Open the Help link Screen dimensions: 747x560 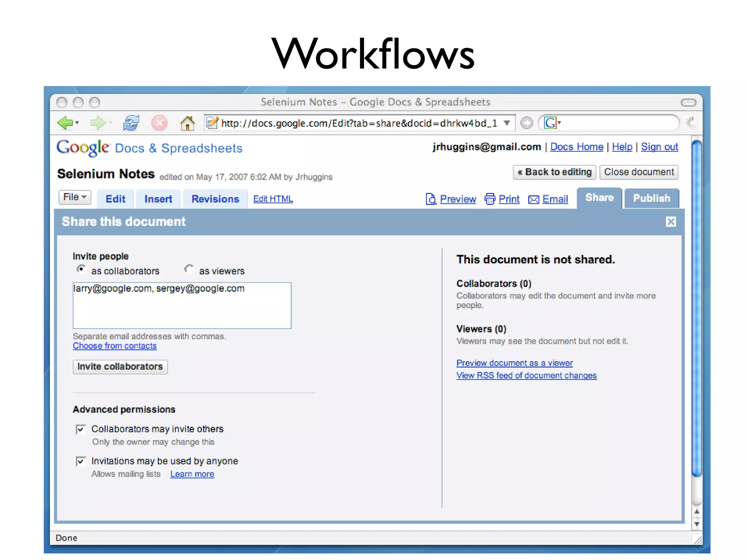point(622,147)
